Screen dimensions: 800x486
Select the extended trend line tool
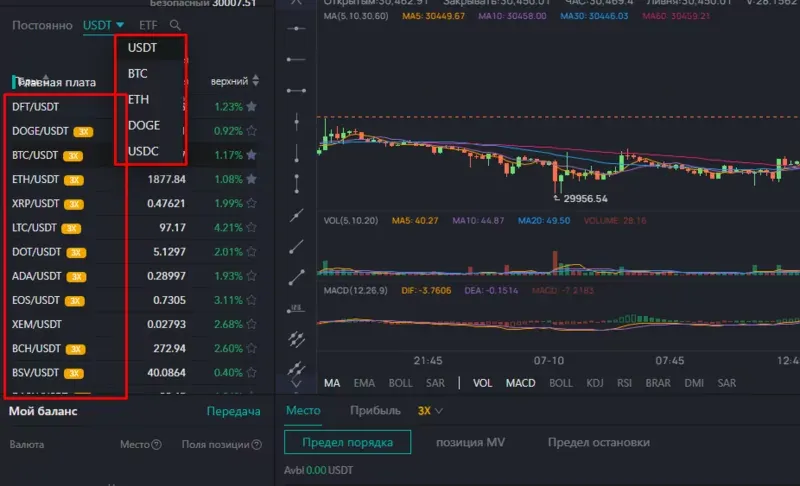point(296,216)
